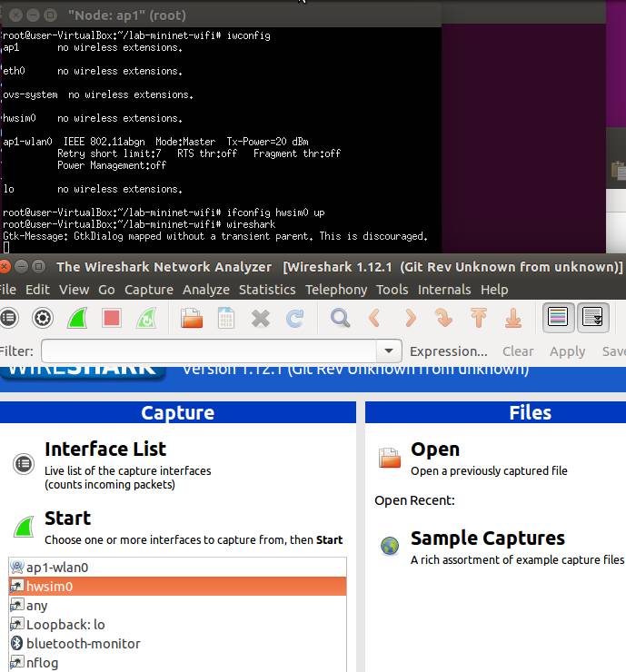Select the bluetooth-monitor interface
Image resolution: width=626 pixels, height=672 pixels.
(x=177, y=644)
